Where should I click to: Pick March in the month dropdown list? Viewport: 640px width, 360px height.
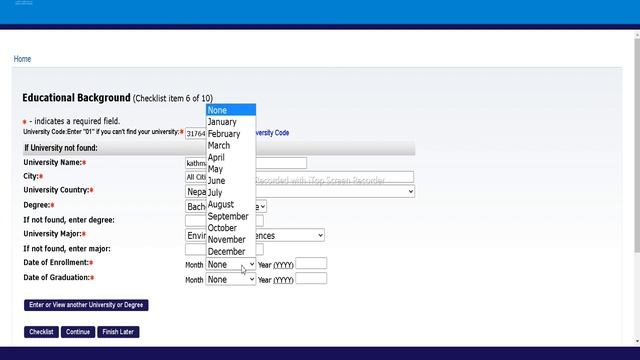click(x=231, y=145)
